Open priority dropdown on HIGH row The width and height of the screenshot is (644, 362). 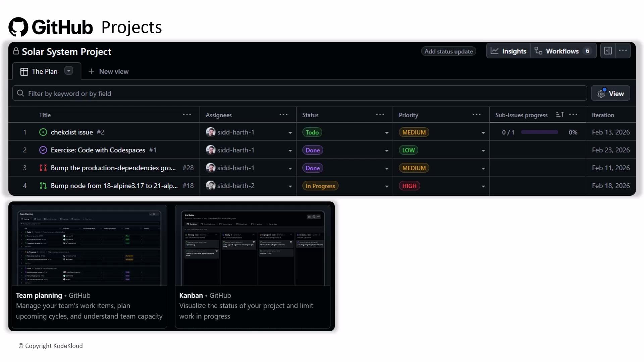[483, 186]
